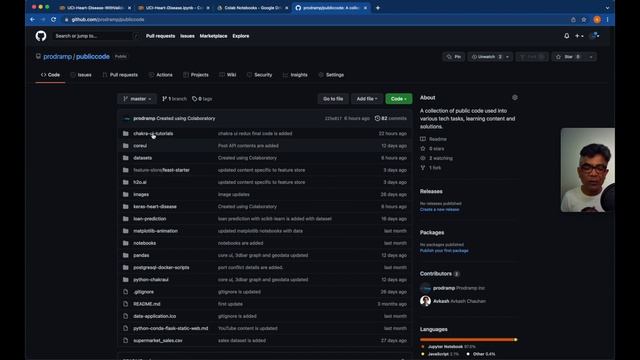Click the Unwatch button

pos(486,57)
